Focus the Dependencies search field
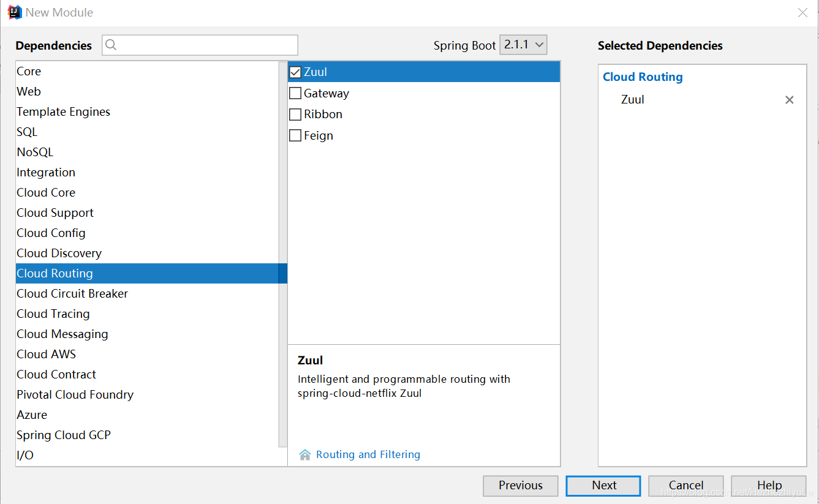 [x=200, y=45]
